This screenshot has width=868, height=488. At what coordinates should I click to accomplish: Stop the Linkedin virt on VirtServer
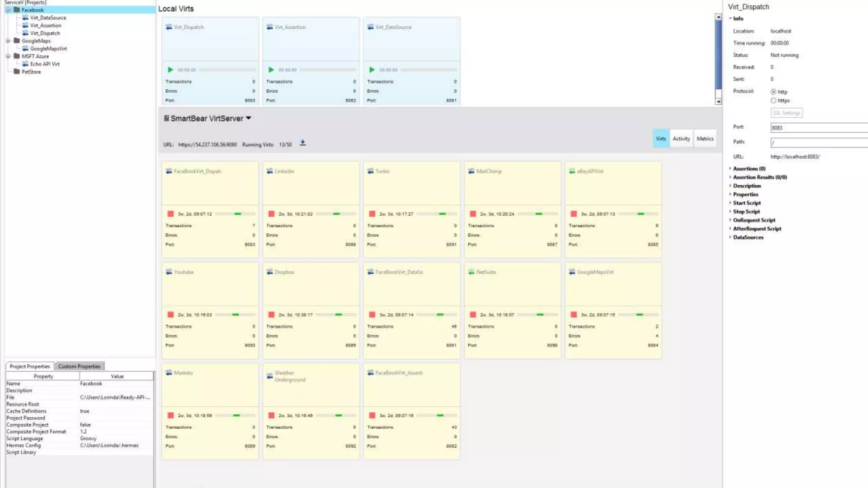pos(271,214)
